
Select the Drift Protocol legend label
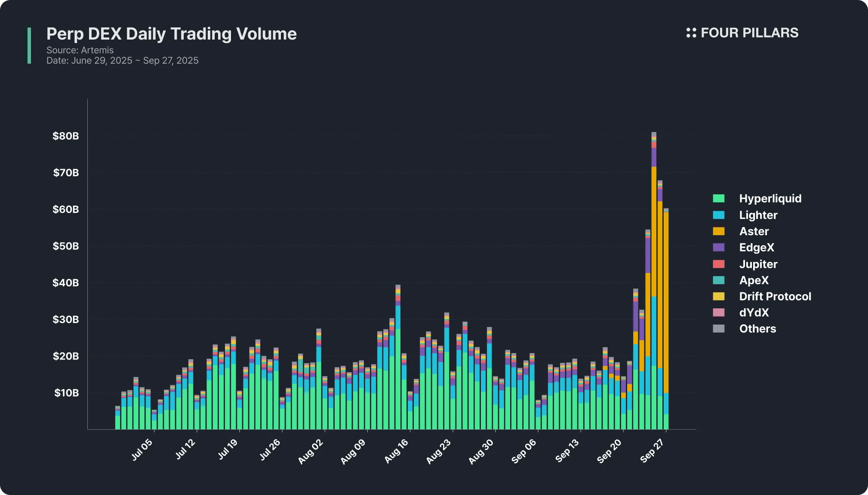tap(775, 296)
